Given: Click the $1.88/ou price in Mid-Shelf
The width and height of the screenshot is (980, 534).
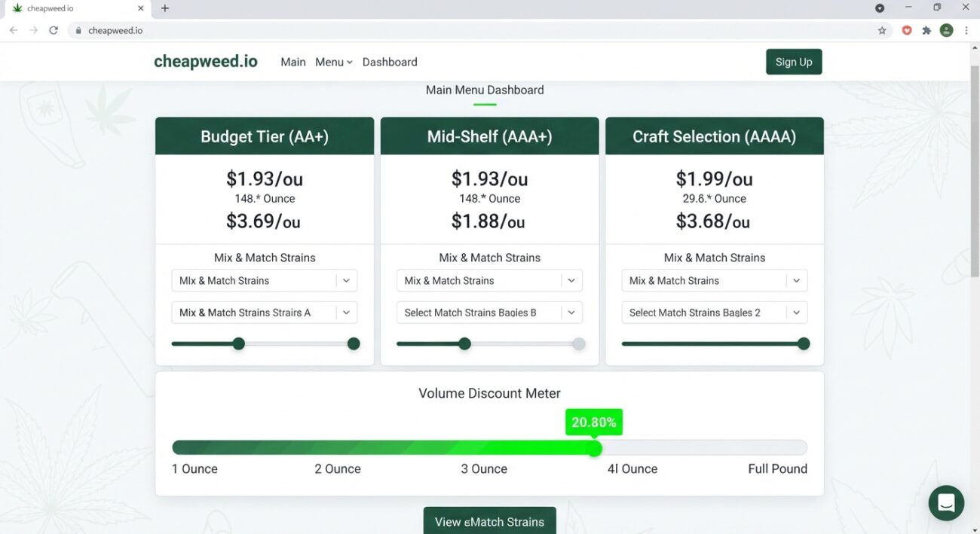Looking at the screenshot, I should click(488, 221).
